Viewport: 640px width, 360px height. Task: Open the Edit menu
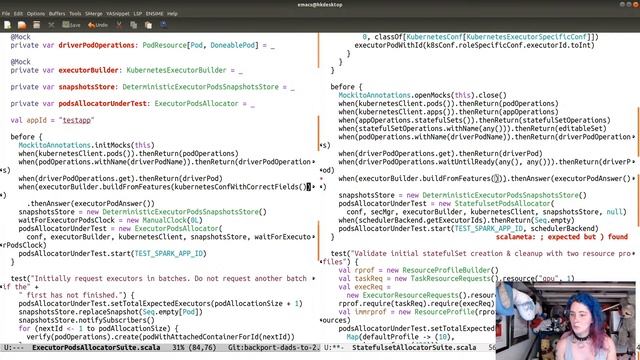18,13
